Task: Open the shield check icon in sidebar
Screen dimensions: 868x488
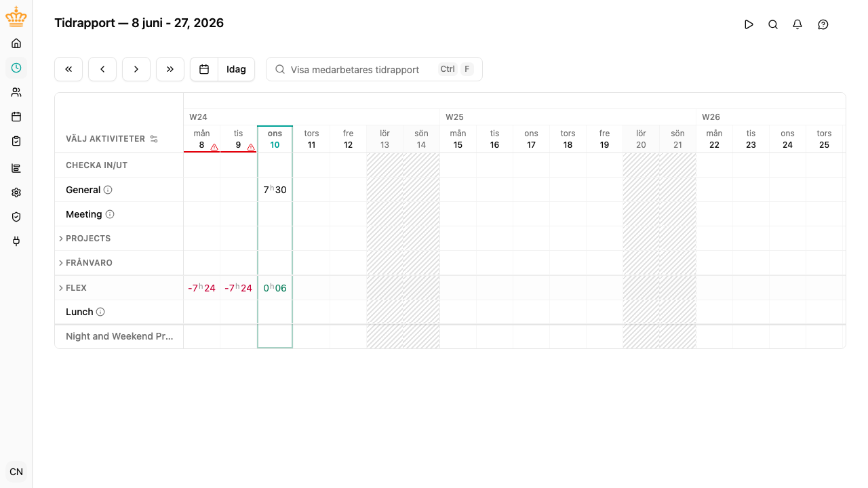Action: (x=16, y=217)
